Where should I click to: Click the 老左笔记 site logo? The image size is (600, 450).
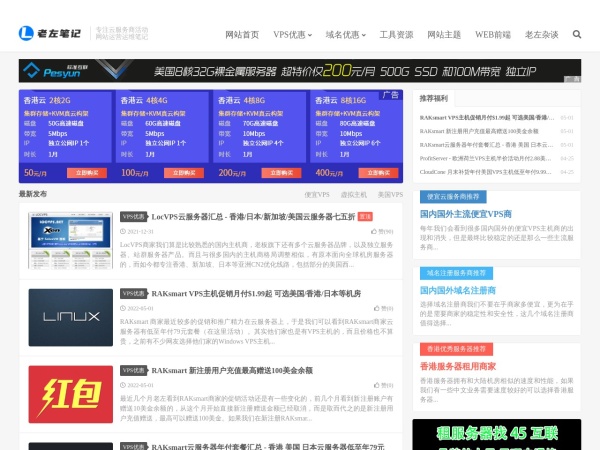point(50,34)
